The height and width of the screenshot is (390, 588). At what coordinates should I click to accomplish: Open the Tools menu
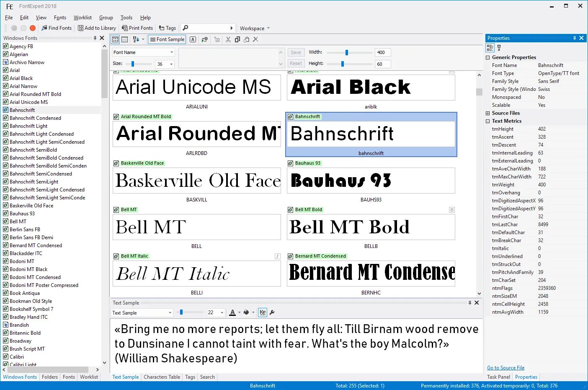(126, 18)
